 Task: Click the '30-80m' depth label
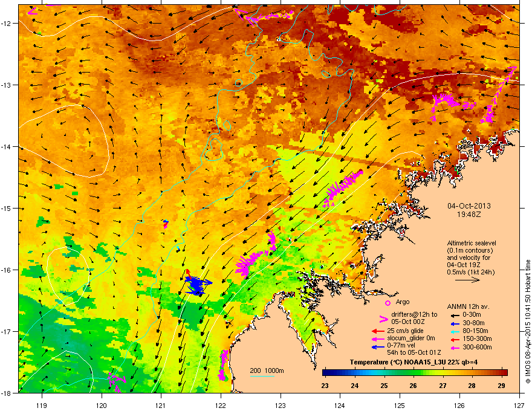point(473,323)
